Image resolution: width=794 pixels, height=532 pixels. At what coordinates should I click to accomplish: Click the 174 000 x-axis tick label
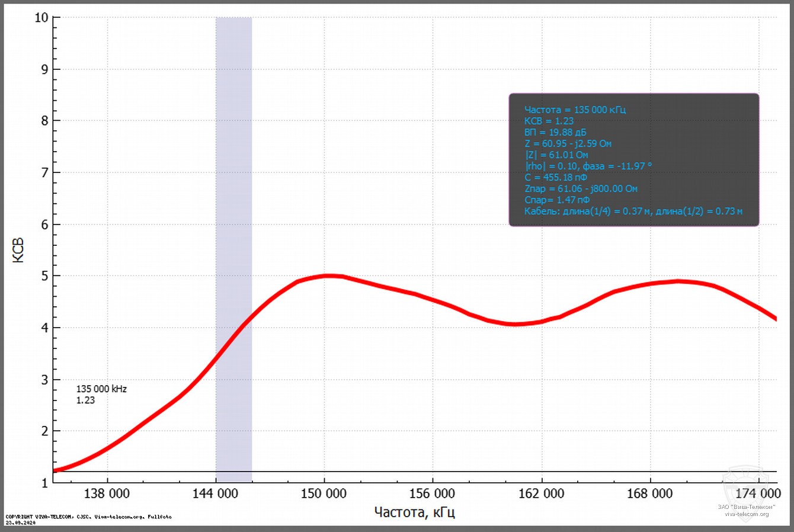click(x=759, y=493)
